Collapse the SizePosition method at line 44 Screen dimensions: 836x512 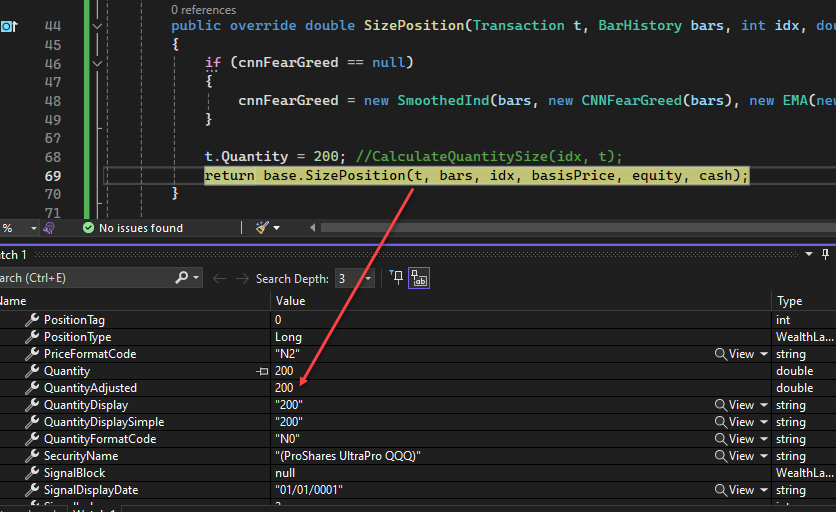96,26
